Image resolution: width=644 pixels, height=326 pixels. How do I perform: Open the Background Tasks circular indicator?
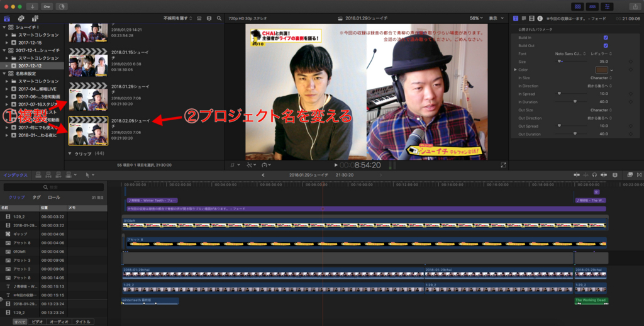pyautogui.click(x=62, y=6)
